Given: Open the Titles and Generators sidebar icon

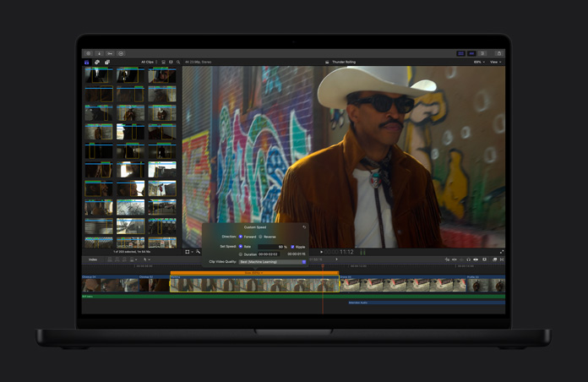Looking at the screenshot, I should (x=107, y=62).
